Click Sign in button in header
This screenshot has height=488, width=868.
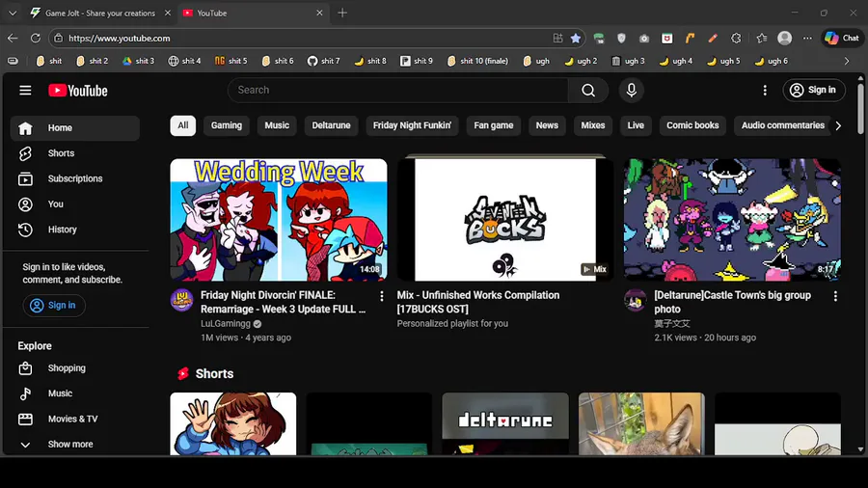coord(814,91)
